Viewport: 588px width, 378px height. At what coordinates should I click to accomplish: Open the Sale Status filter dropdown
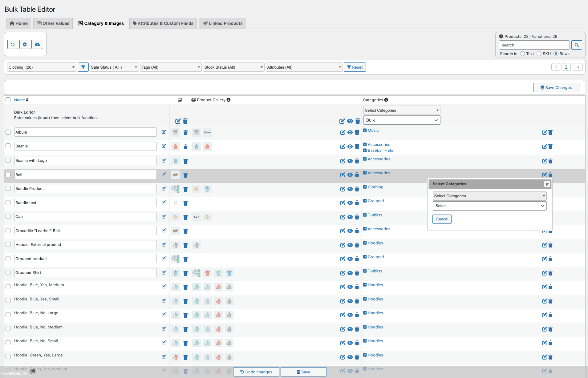114,67
